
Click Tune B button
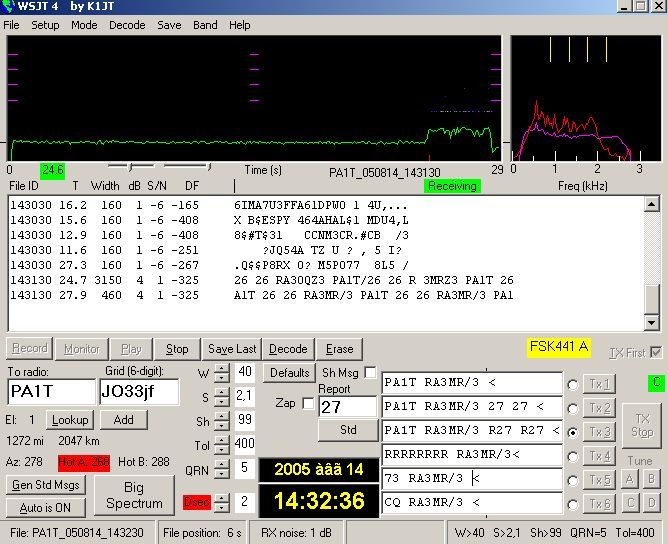click(651, 480)
